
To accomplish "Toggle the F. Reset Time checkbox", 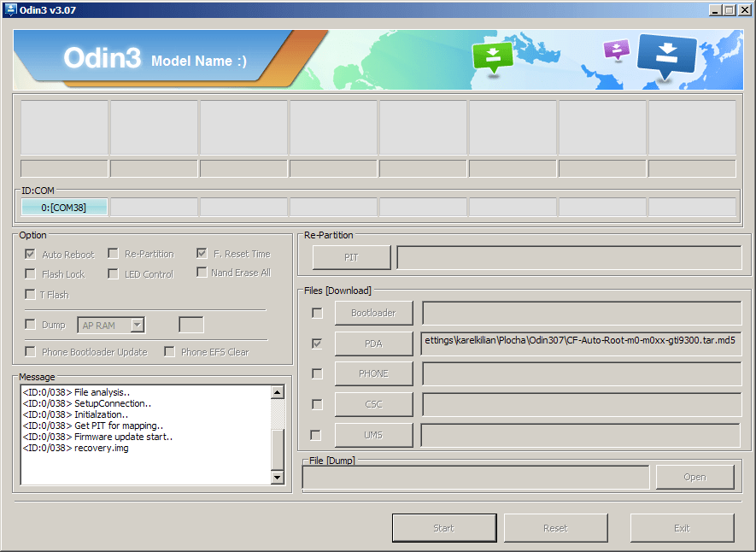I will [x=202, y=253].
